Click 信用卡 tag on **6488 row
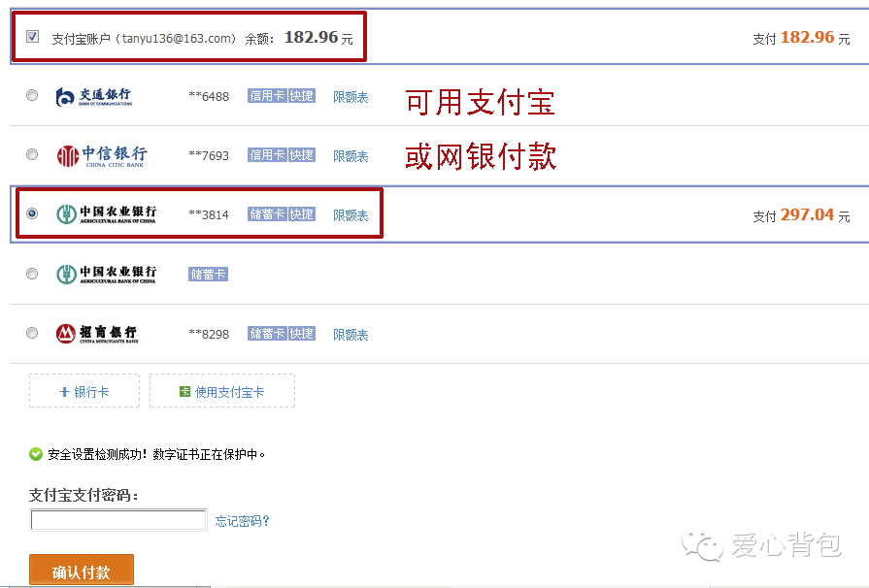Screen dimensions: 869x588 tap(267, 96)
